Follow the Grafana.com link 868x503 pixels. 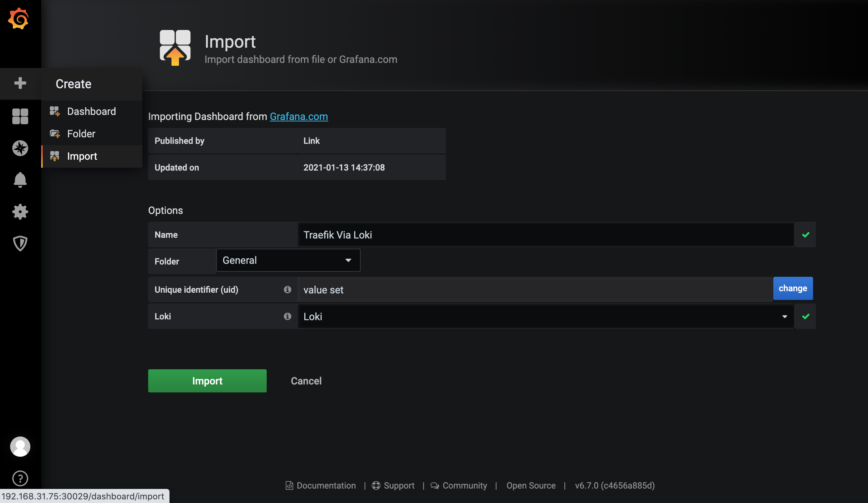point(298,116)
